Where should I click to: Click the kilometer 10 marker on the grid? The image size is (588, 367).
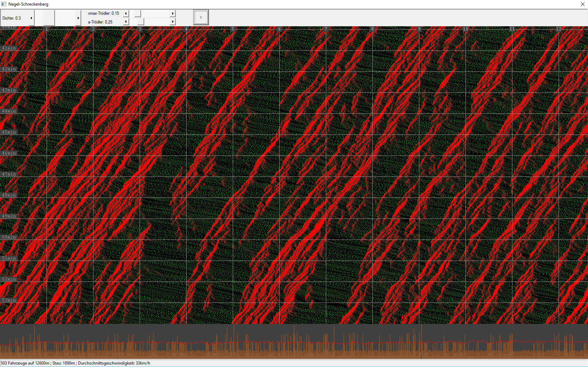coord(465,29)
